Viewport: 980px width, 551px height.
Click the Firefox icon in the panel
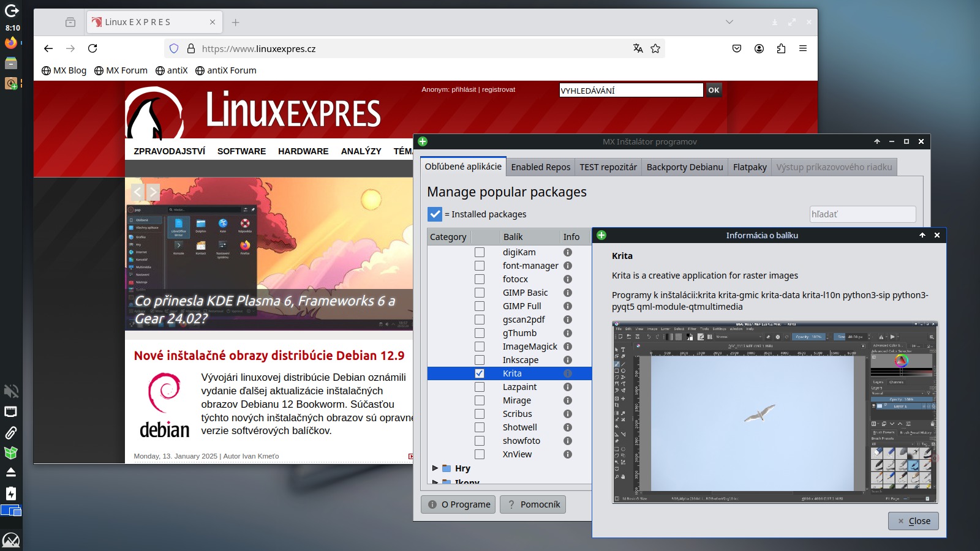coord(11,43)
